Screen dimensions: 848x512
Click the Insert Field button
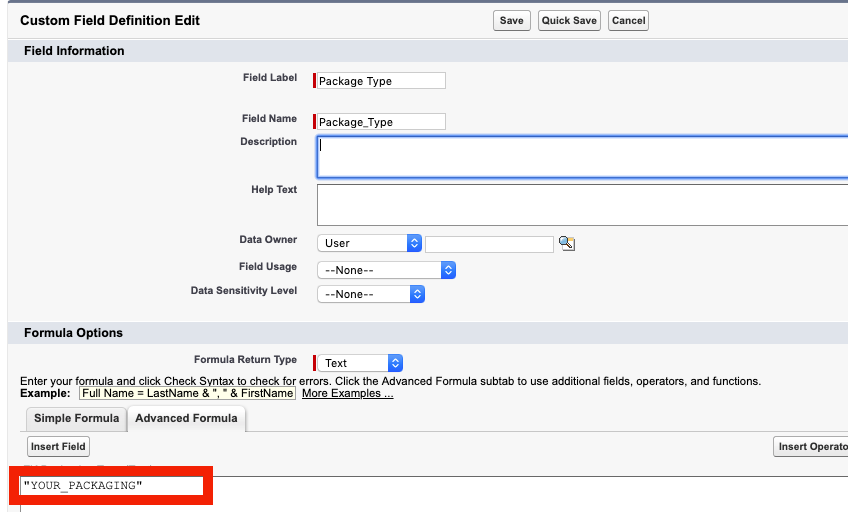[x=58, y=446]
